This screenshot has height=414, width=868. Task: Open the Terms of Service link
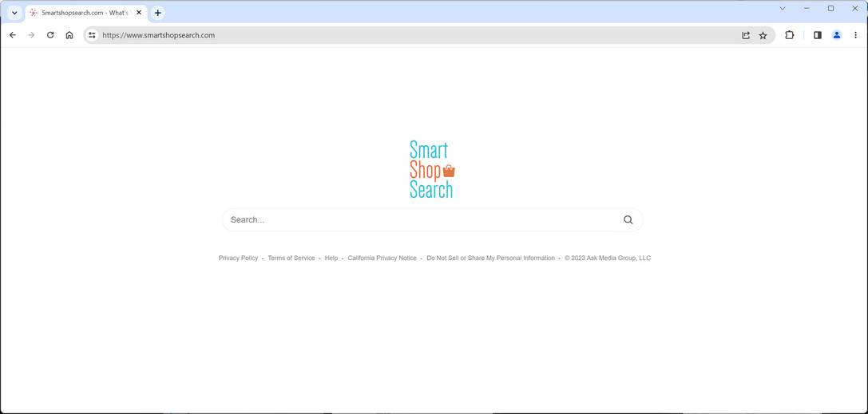coord(291,258)
